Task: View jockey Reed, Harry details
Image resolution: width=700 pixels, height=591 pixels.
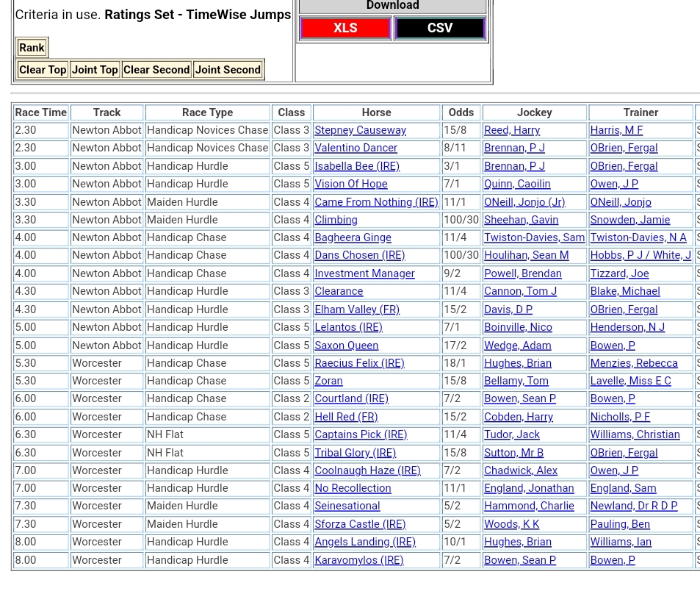Action: pos(512,130)
